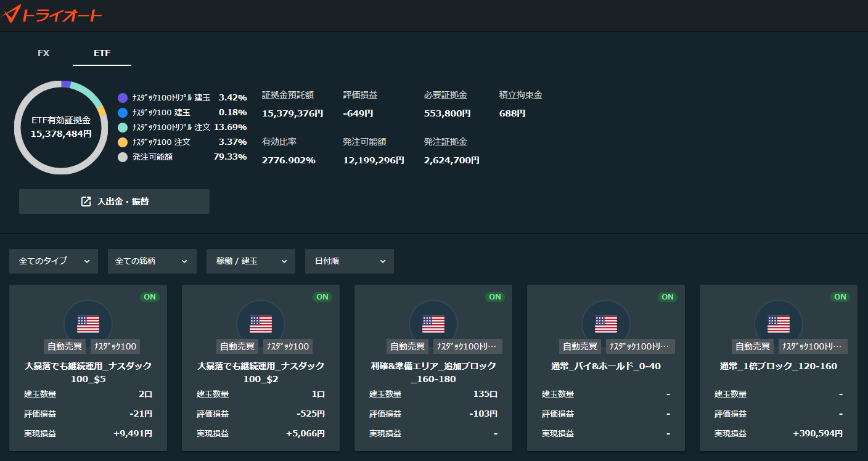Open card 利確&準備エリア_追加ブロック_160-180 title
Screen dimensions: 868x461
433,372
